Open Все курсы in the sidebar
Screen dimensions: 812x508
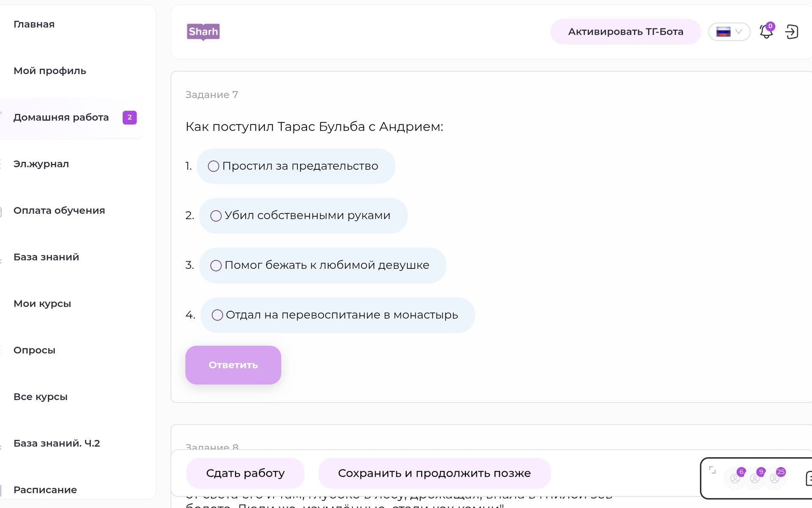click(x=41, y=397)
